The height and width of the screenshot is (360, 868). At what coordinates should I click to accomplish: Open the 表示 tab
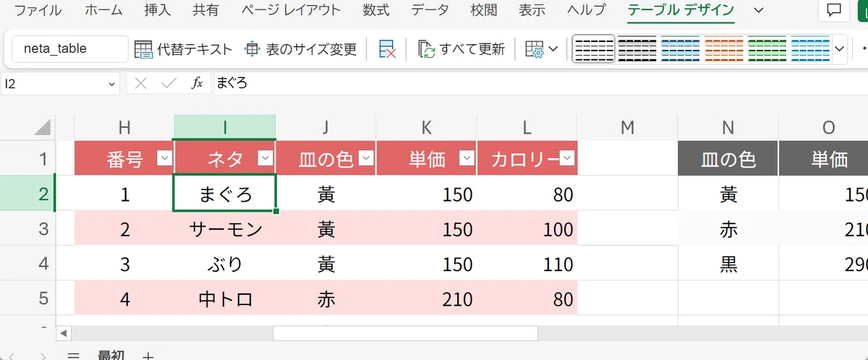click(532, 11)
